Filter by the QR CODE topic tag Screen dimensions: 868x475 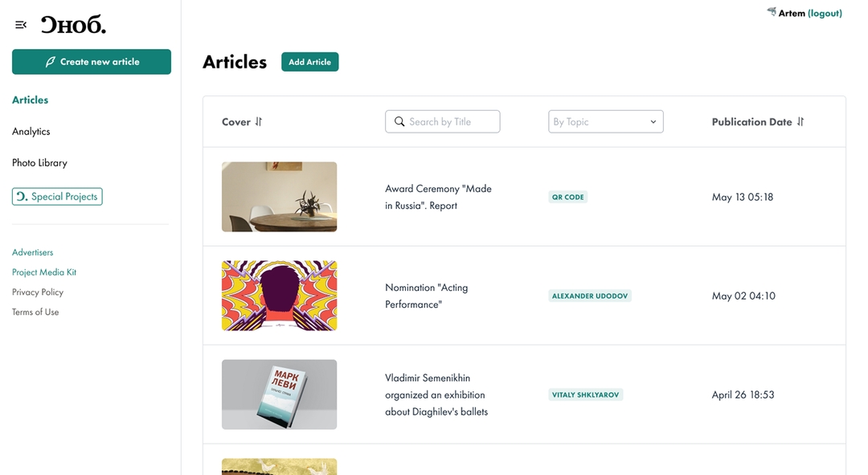[x=568, y=197]
